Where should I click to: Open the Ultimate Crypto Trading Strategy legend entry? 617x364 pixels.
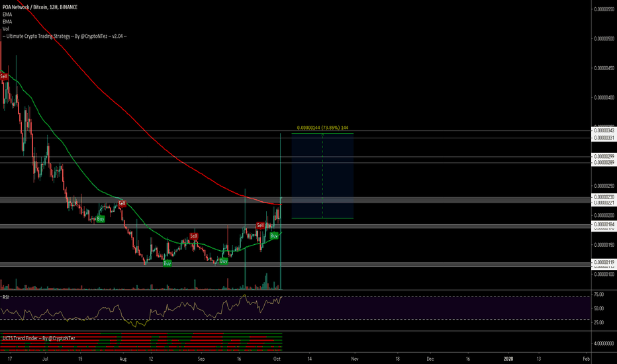(x=64, y=36)
